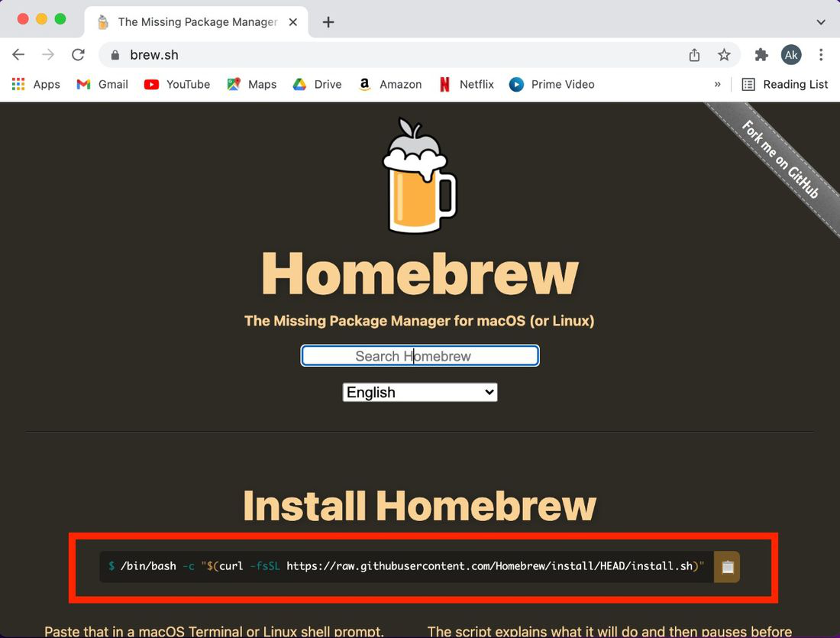Open the Gmail bookmark
This screenshot has width=840, height=638.
(102, 84)
